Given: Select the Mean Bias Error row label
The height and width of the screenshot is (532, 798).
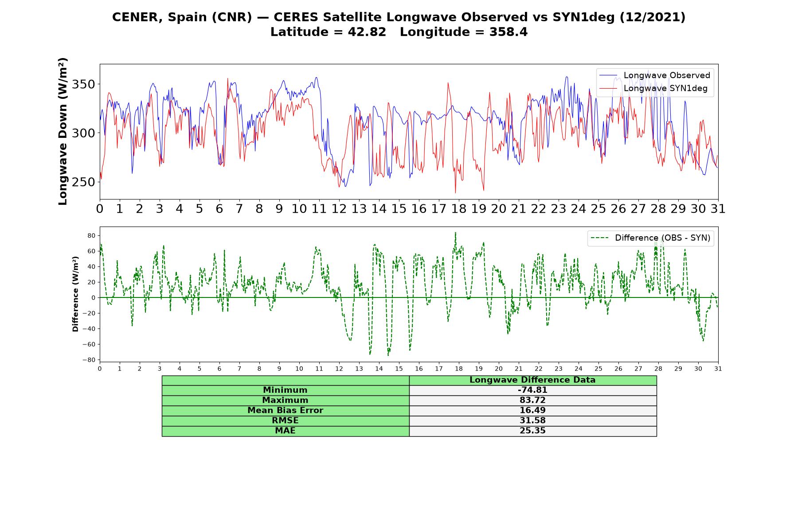Looking at the screenshot, I should 285,411.
